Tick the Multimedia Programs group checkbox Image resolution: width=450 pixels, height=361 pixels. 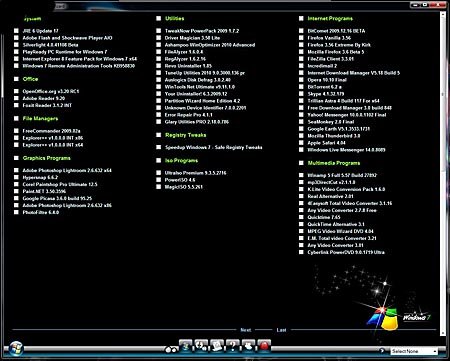pyautogui.click(x=301, y=163)
